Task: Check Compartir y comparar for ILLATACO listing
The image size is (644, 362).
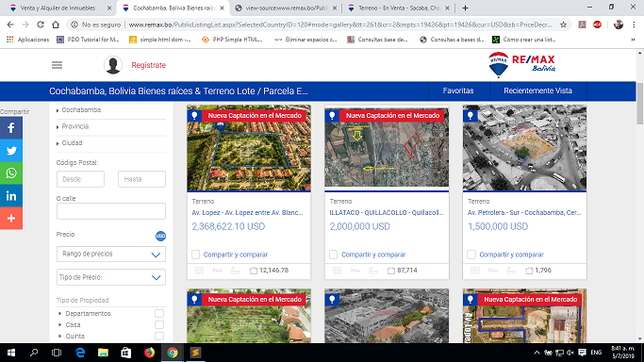Action: pos(334,255)
